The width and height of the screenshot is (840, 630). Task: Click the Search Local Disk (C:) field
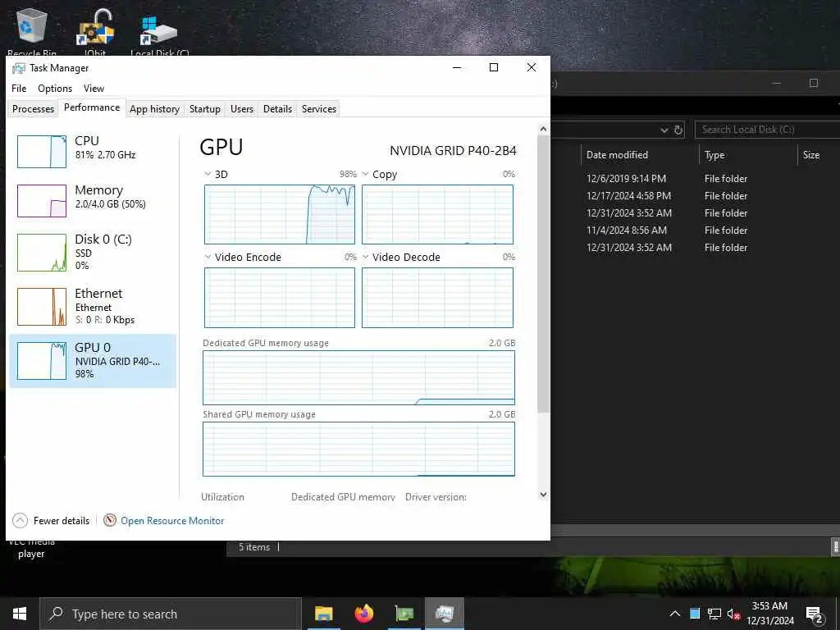pyautogui.click(x=767, y=130)
